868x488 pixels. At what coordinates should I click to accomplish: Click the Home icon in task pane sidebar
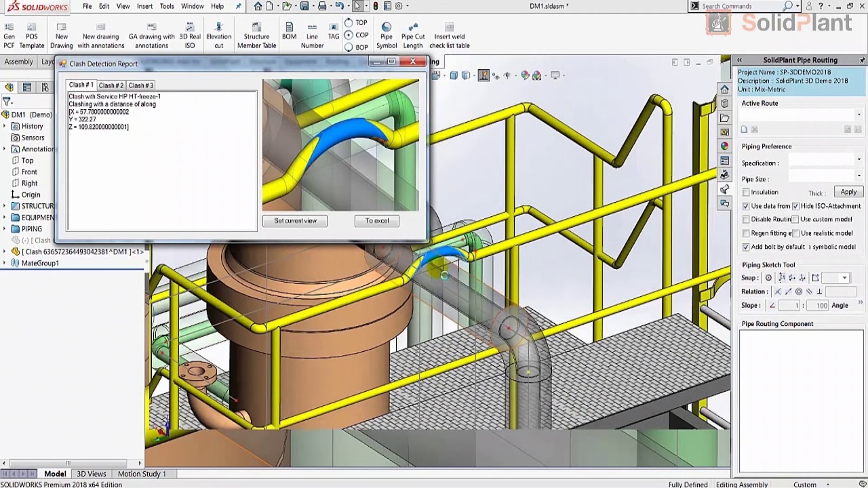(x=725, y=89)
